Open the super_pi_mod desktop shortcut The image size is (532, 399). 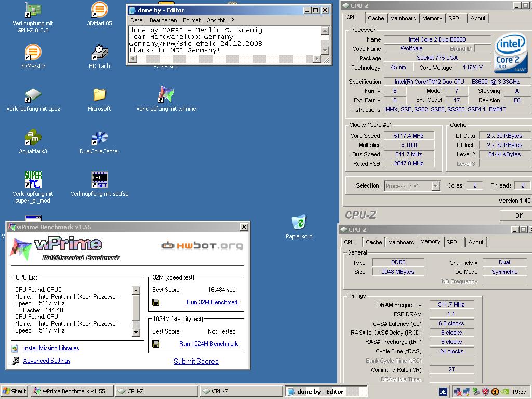33,187
